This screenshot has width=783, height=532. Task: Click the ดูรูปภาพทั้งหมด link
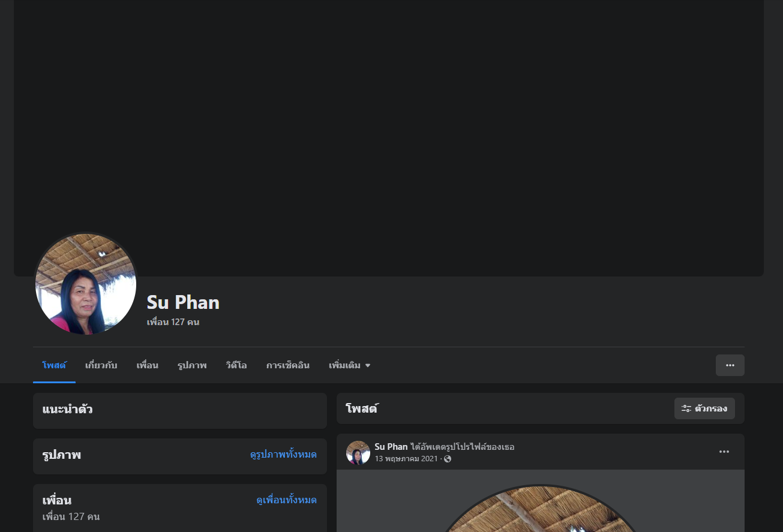point(283,455)
